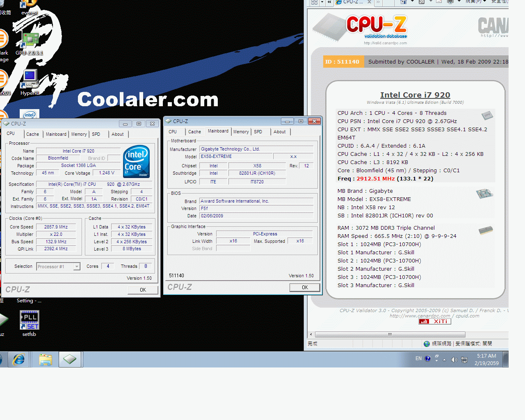This screenshot has width=525, height=420.
Task: Click the Model field EX58-EXTREME
Action: pos(236,156)
